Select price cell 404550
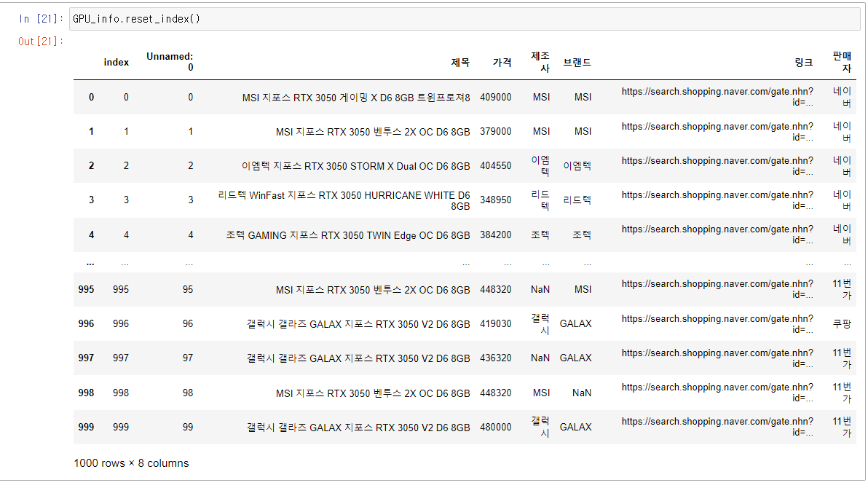Image resolution: width=868 pixels, height=488 pixels. click(x=495, y=165)
